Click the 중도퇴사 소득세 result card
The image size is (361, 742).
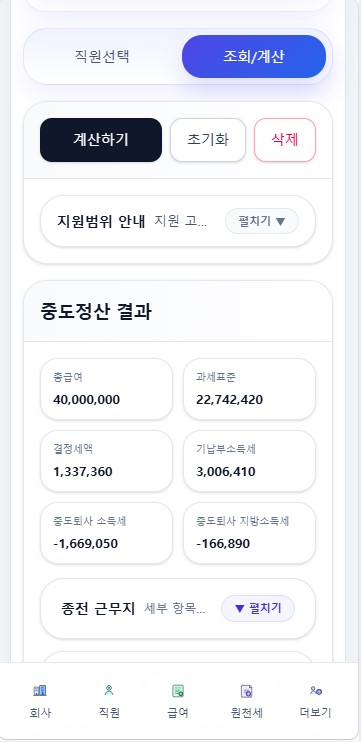click(106, 533)
